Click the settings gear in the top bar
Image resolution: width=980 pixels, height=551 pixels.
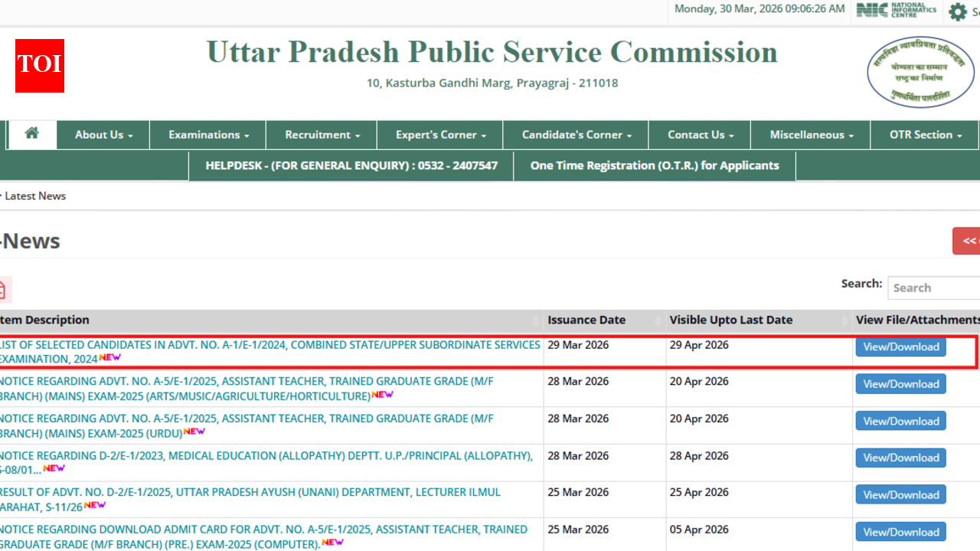pos(957,12)
